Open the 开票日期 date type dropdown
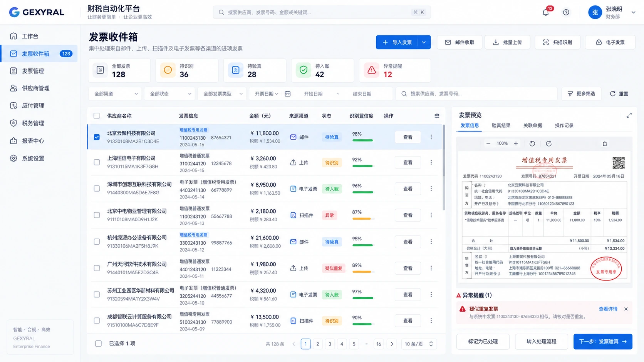 (266, 93)
